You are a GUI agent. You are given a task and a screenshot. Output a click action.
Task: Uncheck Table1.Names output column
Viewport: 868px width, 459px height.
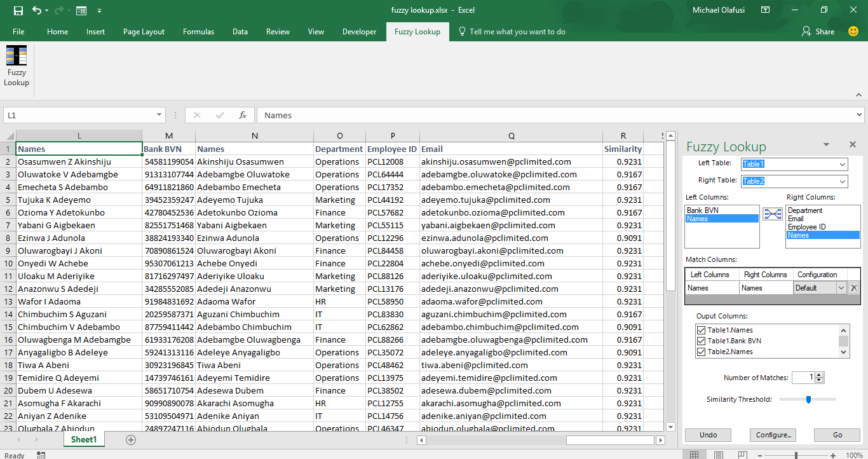point(702,330)
